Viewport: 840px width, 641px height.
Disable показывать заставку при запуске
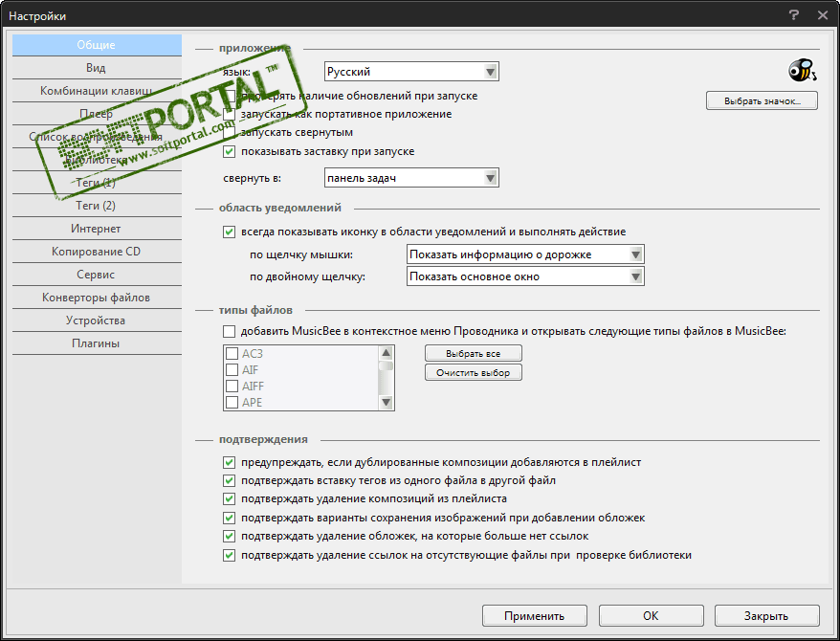point(230,151)
